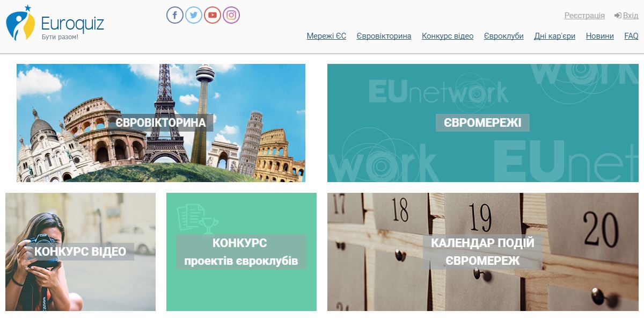Open the YouTube social icon
Screen dimensions: 644x318
click(213, 15)
